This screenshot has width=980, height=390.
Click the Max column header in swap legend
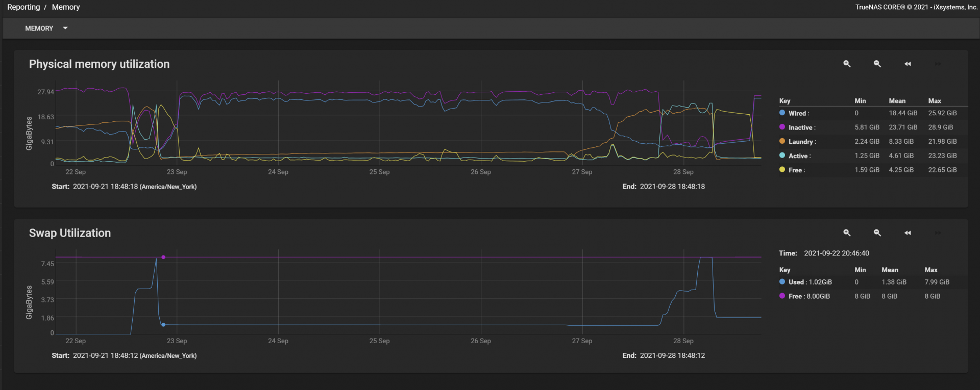(x=931, y=270)
